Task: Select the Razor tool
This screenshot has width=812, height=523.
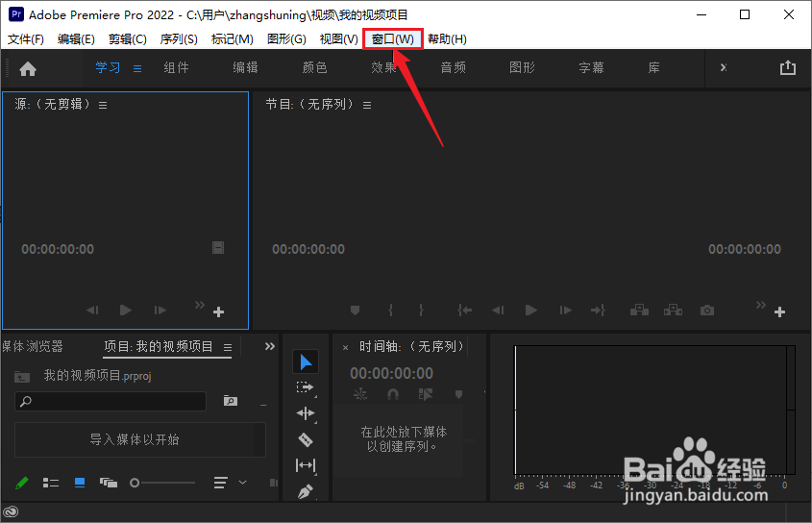Action: click(306, 439)
